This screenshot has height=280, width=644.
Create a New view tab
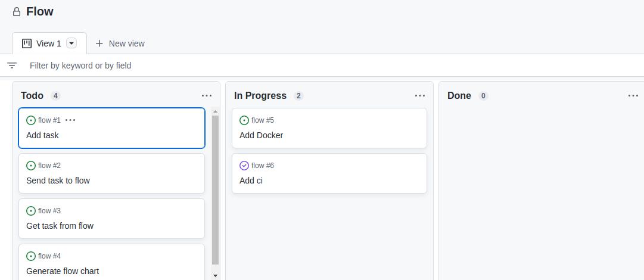click(x=120, y=43)
